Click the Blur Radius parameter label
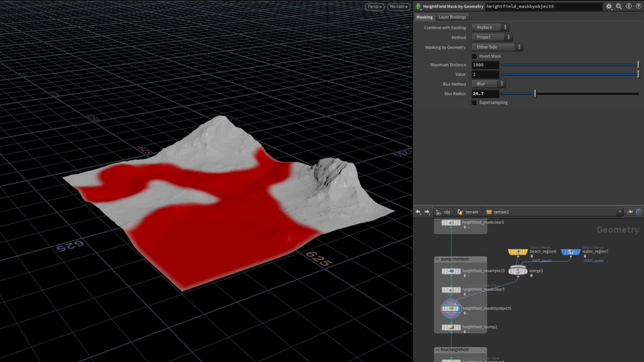The width and height of the screenshot is (644, 362). pos(454,94)
